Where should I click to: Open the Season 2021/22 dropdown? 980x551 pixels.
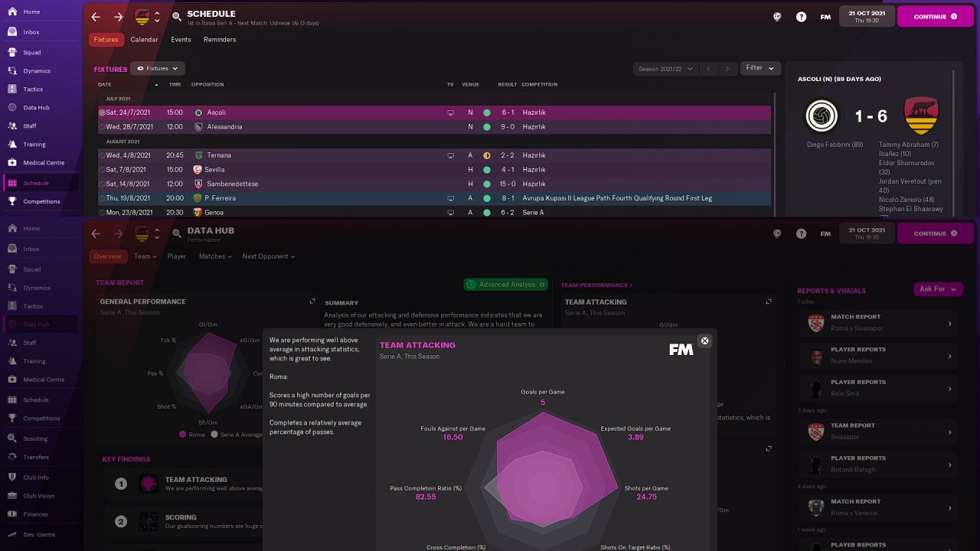(666, 68)
